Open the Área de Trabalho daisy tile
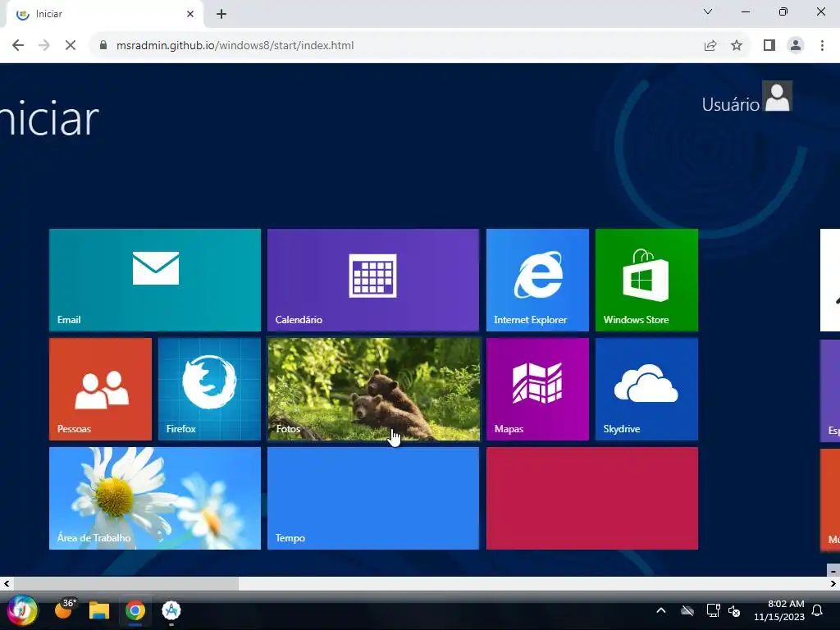Screen dimensions: 840x630 (155, 498)
